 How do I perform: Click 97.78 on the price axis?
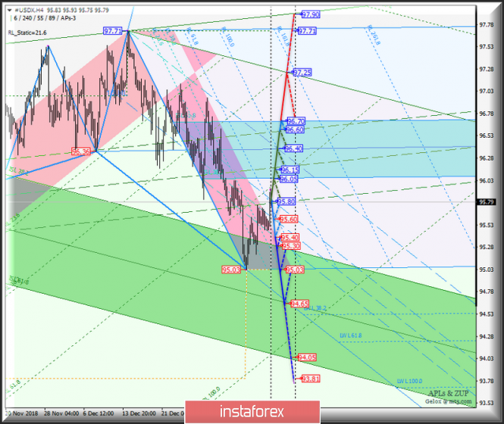(x=487, y=25)
